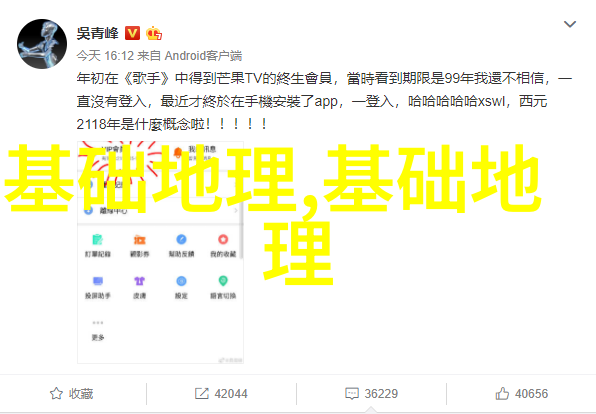Click the star icon next to 收藏
This screenshot has width=596, height=414.
pos(56,393)
